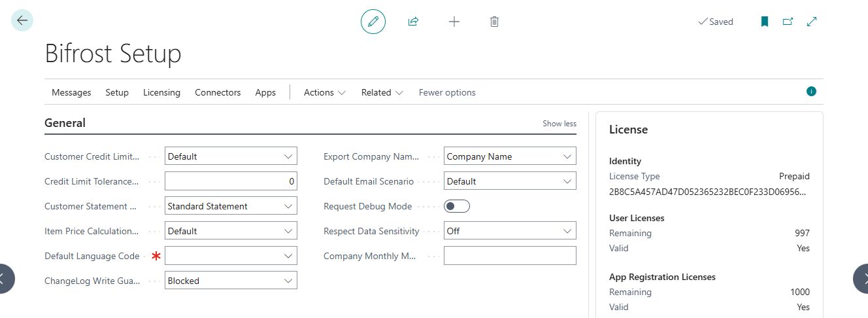The height and width of the screenshot is (318, 868).
Task: Click the User Licenses subheading
Action: pos(637,218)
